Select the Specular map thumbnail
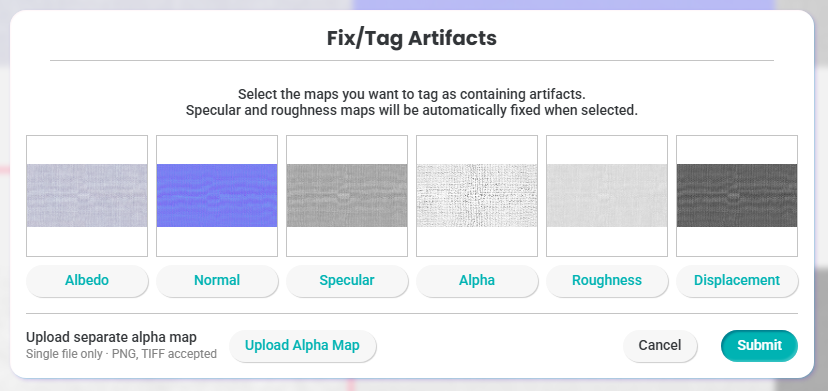The width and height of the screenshot is (828, 391). (x=347, y=196)
